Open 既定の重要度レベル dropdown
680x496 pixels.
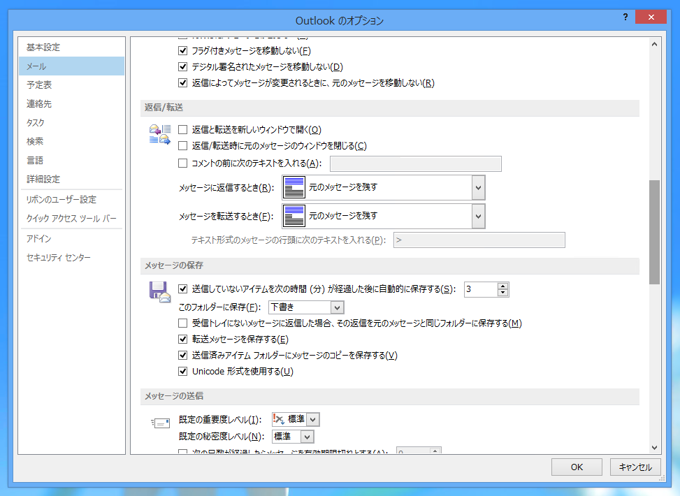coord(313,419)
